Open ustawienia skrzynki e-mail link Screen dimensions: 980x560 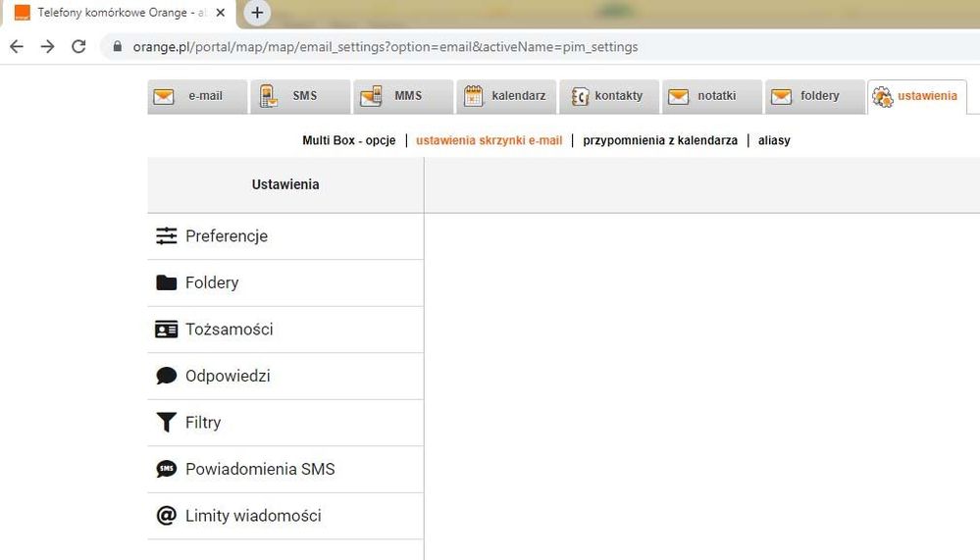point(490,140)
